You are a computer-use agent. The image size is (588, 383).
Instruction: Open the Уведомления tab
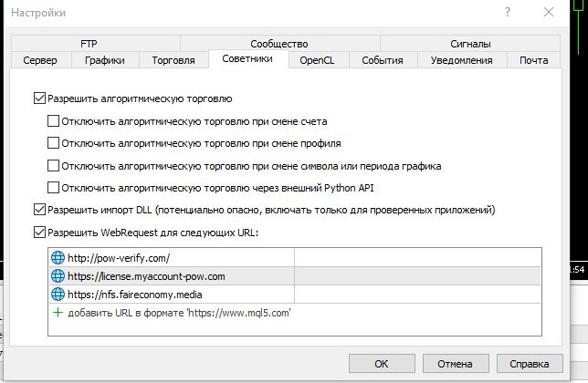click(462, 60)
